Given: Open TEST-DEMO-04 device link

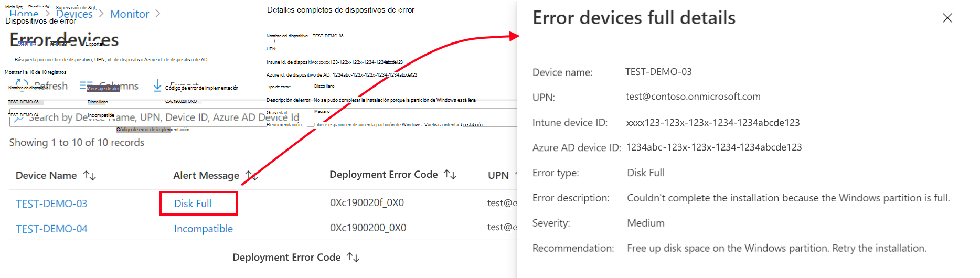Looking at the screenshot, I should (51, 229).
